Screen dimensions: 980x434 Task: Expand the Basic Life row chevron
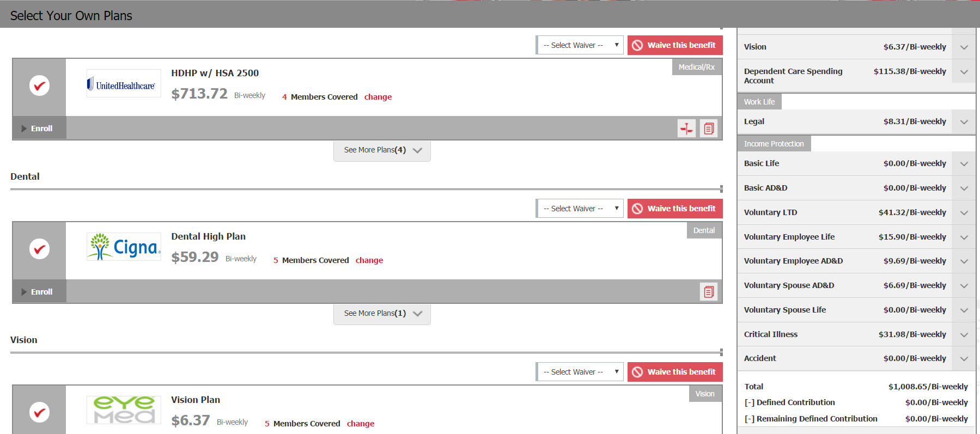pyautogui.click(x=964, y=164)
